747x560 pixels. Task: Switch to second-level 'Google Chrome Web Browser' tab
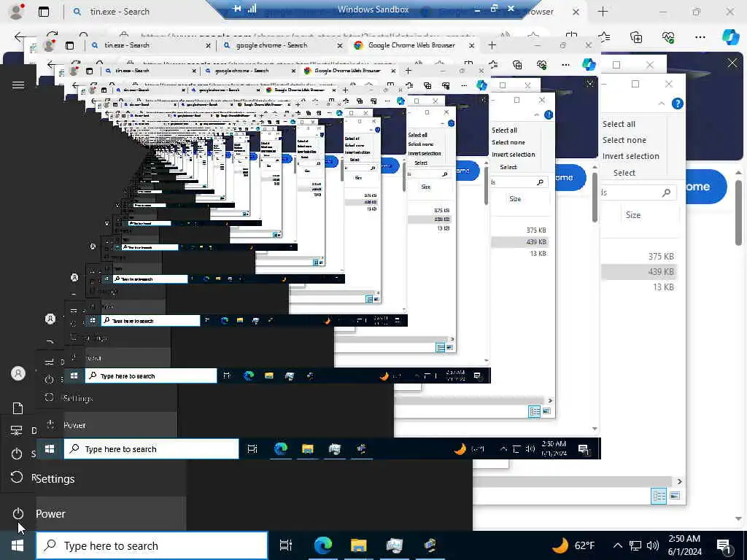click(x=411, y=45)
